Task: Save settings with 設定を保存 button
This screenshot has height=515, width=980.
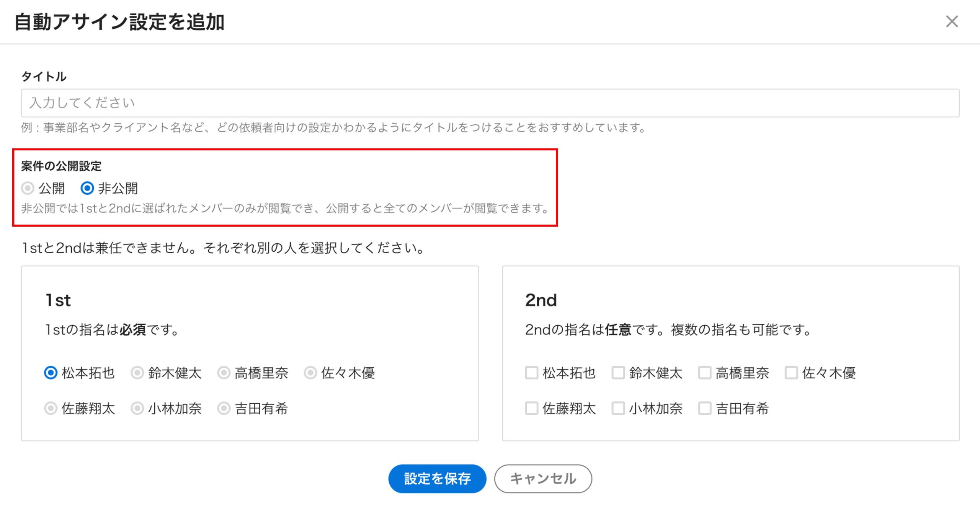Action: tap(437, 479)
